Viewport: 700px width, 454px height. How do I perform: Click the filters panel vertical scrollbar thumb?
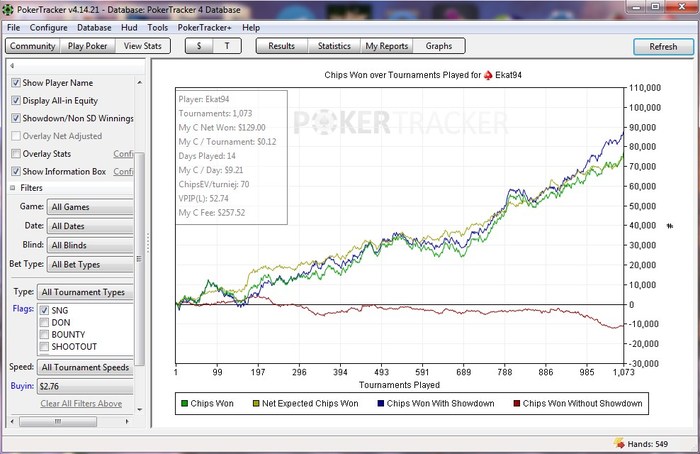click(x=139, y=259)
